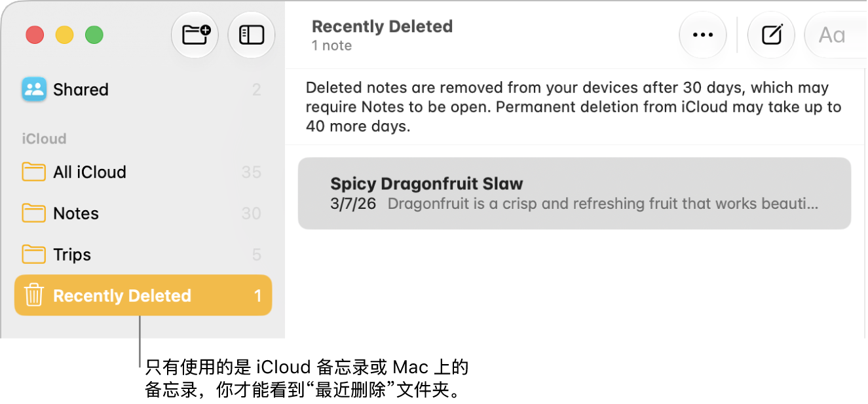Open the Aa text format menu
This screenshot has height=404, width=868.
[833, 35]
